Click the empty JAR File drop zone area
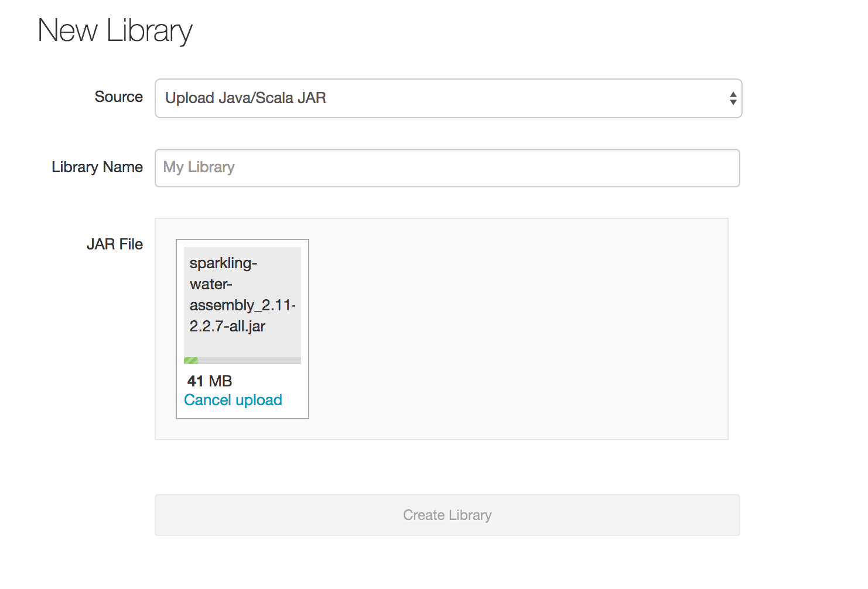 (x=515, y=329)
